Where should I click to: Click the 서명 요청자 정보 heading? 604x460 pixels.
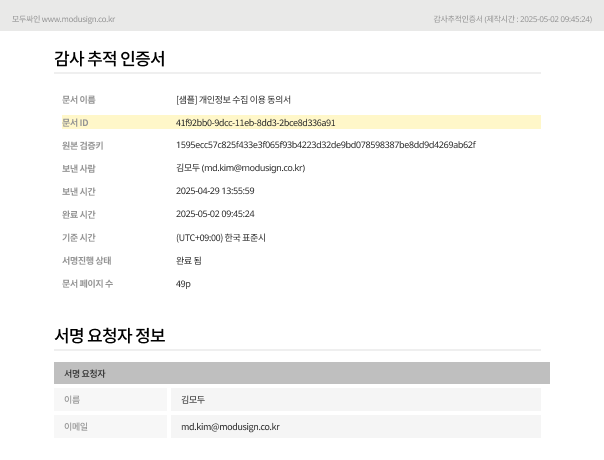110,335
